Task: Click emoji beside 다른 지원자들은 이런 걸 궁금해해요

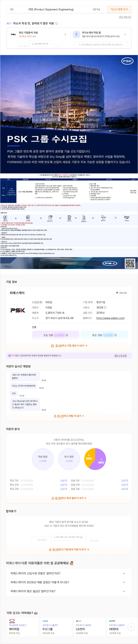Action: [x=72, y=563]
